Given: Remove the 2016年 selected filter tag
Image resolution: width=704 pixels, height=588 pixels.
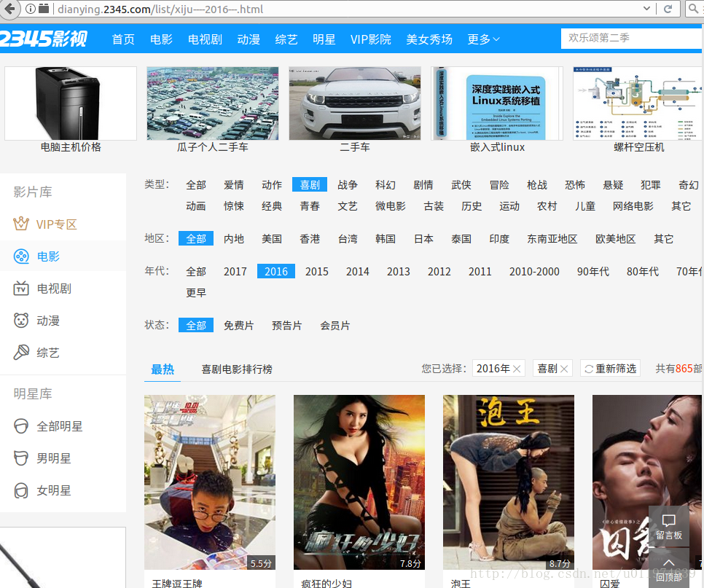Looking at the screenshot, I should point(517,369).
